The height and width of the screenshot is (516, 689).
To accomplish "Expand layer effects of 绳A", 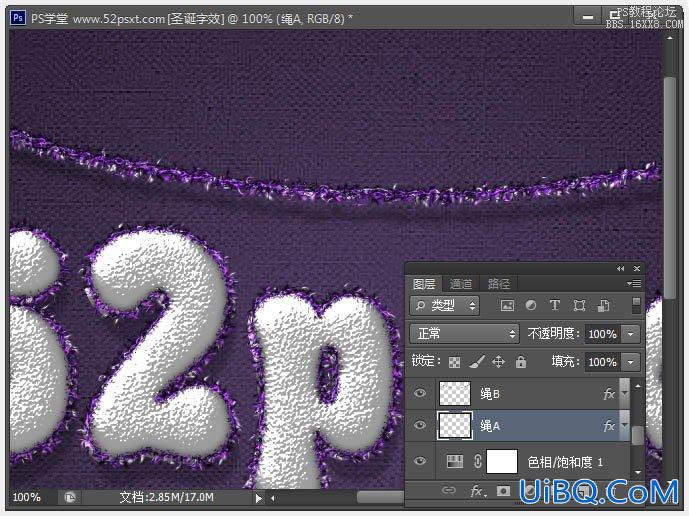I will (624, 425).
